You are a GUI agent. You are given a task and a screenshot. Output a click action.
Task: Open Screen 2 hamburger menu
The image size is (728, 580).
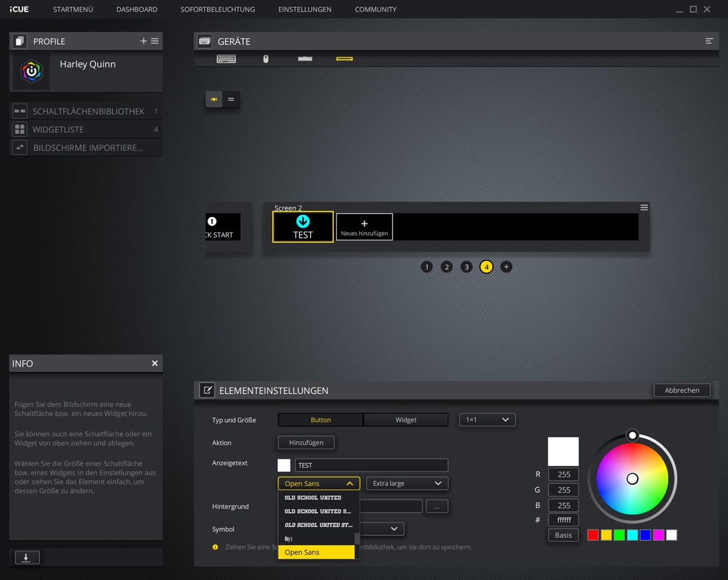[x=644, y=207]
